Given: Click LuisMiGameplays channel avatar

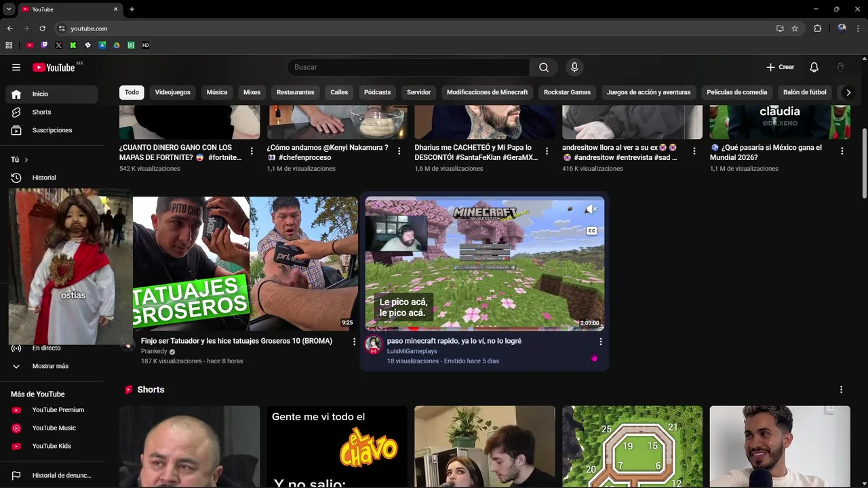Looking at the screenshot, I should coord(374,345).
